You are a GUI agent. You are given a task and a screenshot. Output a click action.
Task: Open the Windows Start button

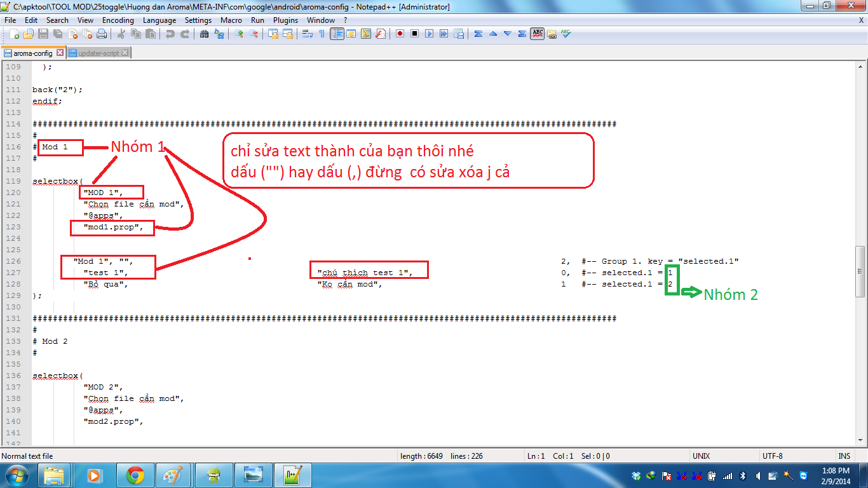tap(16, 475)
